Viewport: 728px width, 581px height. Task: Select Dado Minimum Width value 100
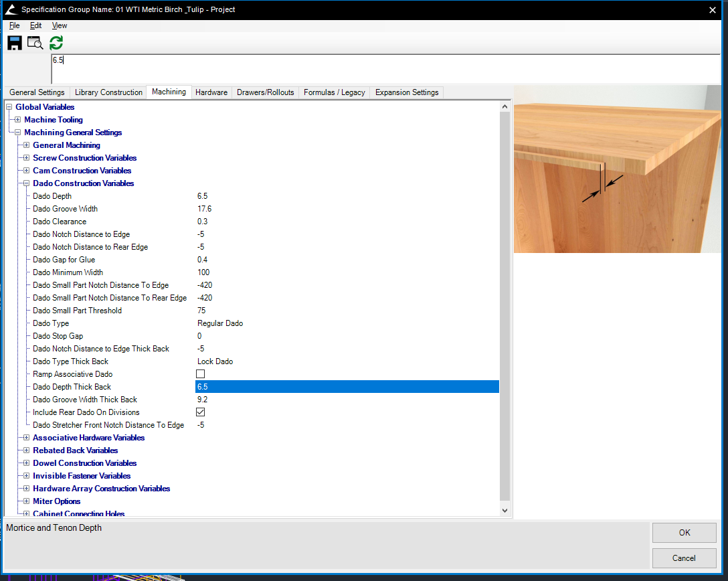click(203, 272)
